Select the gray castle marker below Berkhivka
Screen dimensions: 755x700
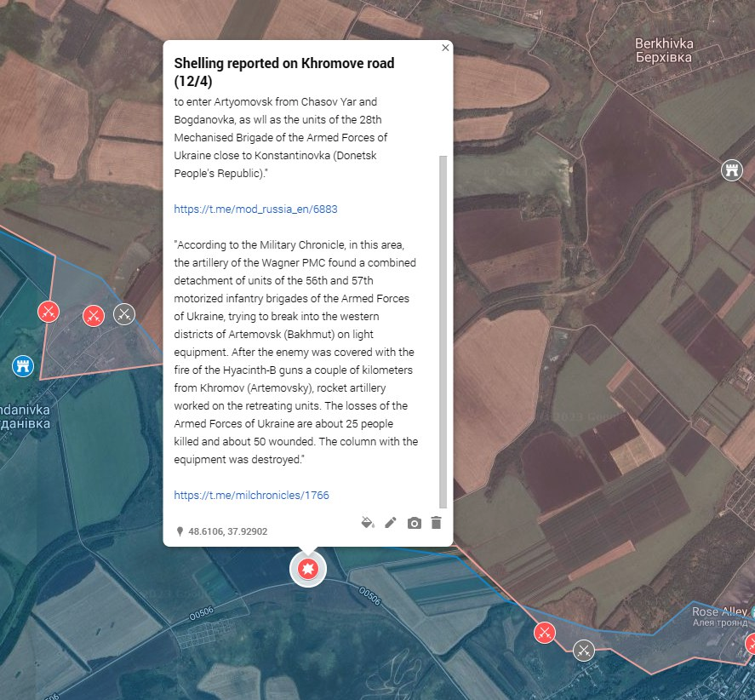pos(731,169)
